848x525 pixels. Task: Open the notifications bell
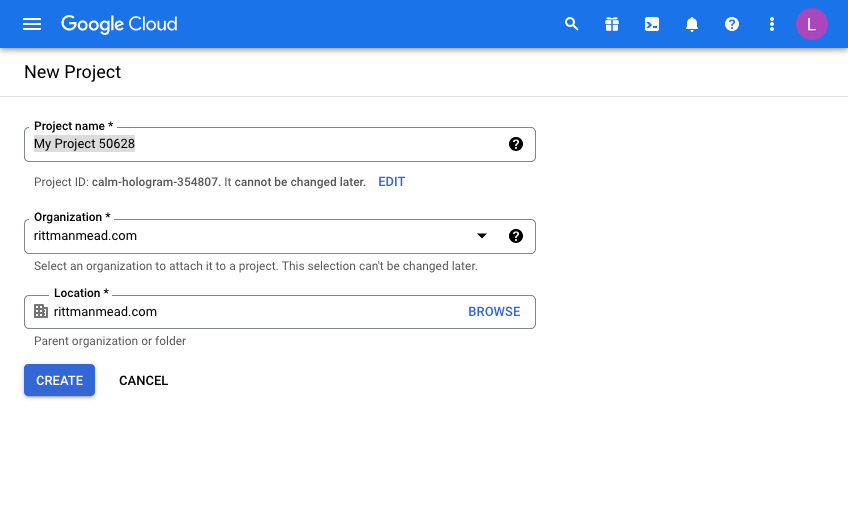click(x=692, y=24)
